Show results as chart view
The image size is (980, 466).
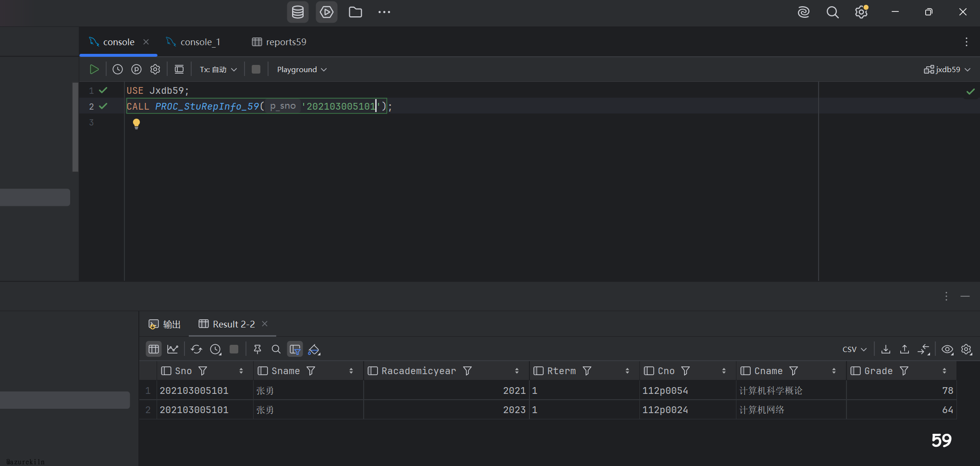[172, 349]
